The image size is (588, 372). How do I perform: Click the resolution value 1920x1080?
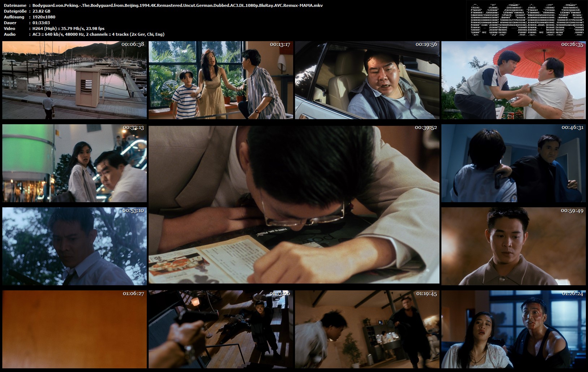(x=44, y=17)
